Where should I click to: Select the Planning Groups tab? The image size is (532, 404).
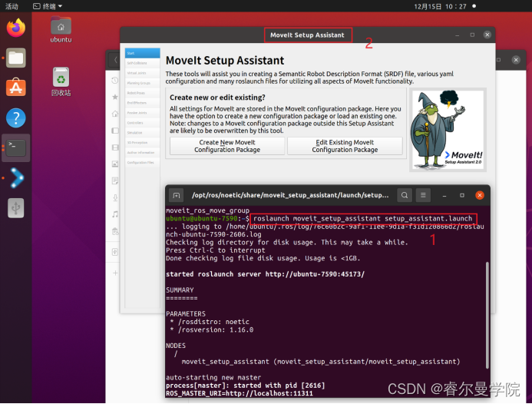pyautogui.click(x=143, y=83)
